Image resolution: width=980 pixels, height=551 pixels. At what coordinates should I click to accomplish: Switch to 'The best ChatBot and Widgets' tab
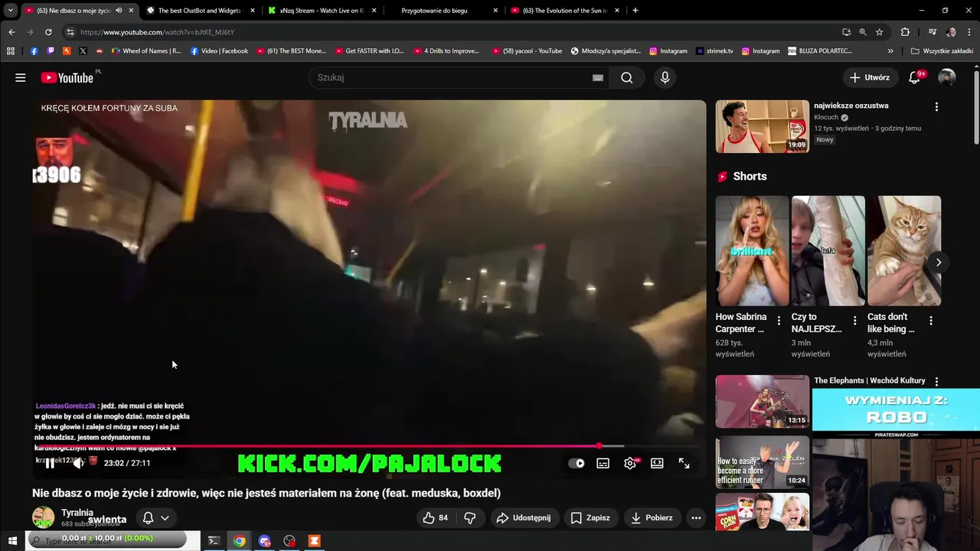(x=199, y=11)
